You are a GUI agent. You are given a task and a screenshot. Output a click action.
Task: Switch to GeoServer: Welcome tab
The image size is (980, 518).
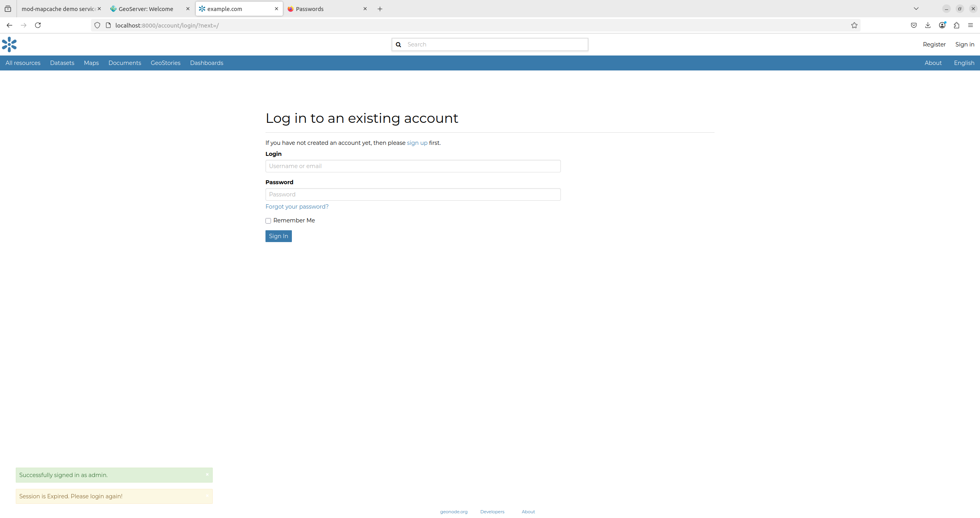(x=146, y=9)
